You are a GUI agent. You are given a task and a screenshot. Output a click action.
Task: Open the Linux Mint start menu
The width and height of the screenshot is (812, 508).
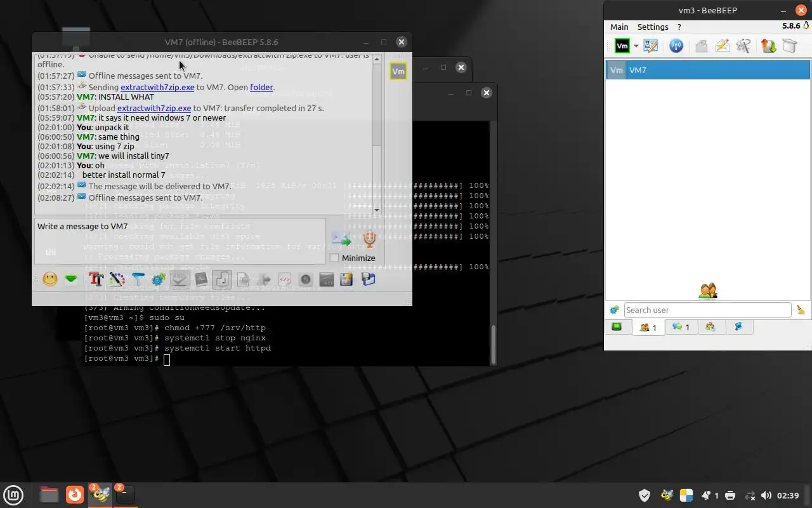13,494
